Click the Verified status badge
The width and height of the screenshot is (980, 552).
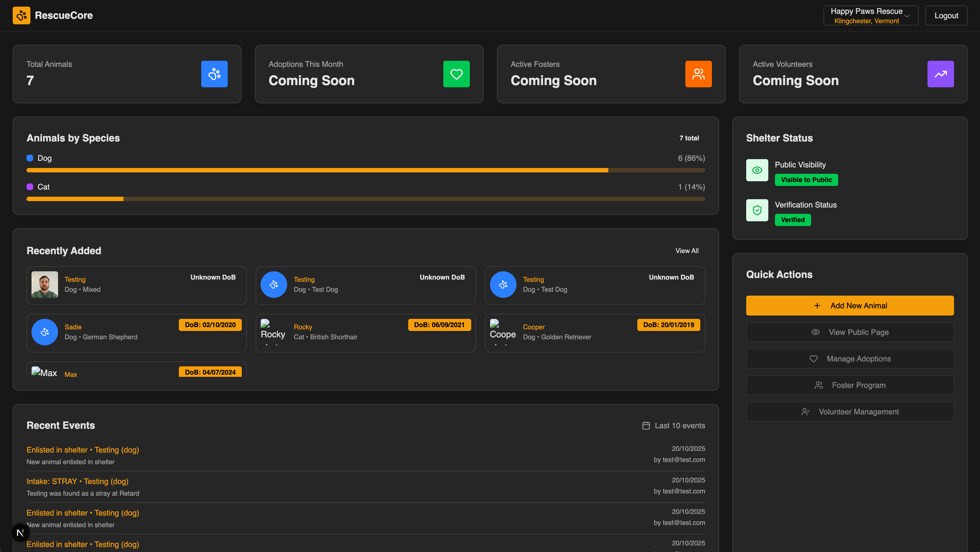click(793, 220)
